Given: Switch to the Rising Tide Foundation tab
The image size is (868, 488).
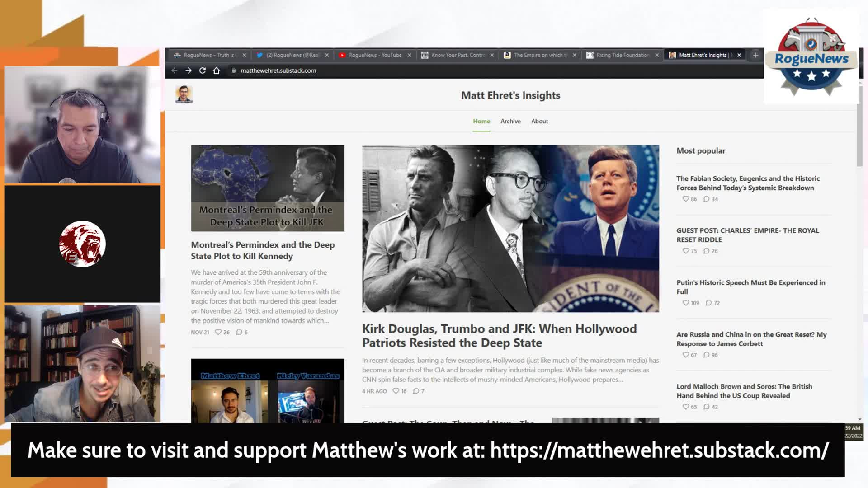Looking at the screenshot, I should point(623,55).
